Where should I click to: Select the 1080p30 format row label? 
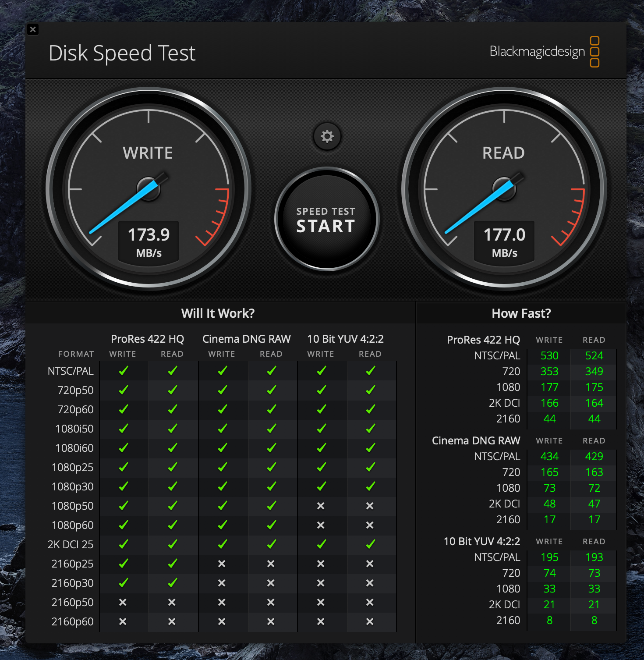tap(73, 486)
